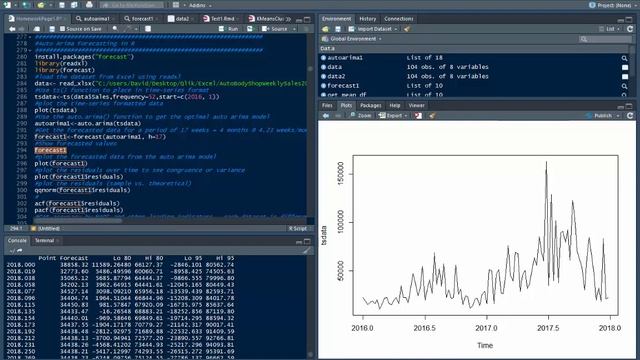Expand the data2 object row toggle
This screenshot has width=640, height=360.
(324, 76)
